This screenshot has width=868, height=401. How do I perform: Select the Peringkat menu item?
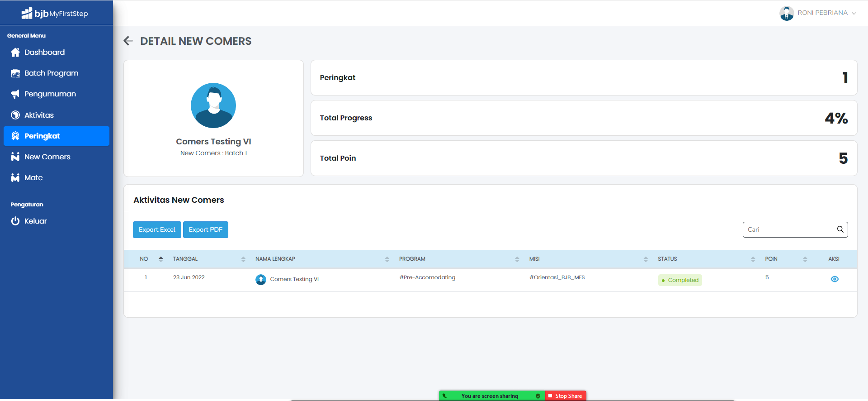[57, 136]
